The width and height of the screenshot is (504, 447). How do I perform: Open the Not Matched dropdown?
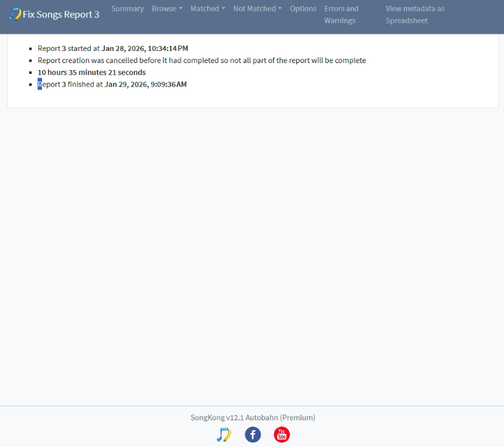tap(257, 9)
